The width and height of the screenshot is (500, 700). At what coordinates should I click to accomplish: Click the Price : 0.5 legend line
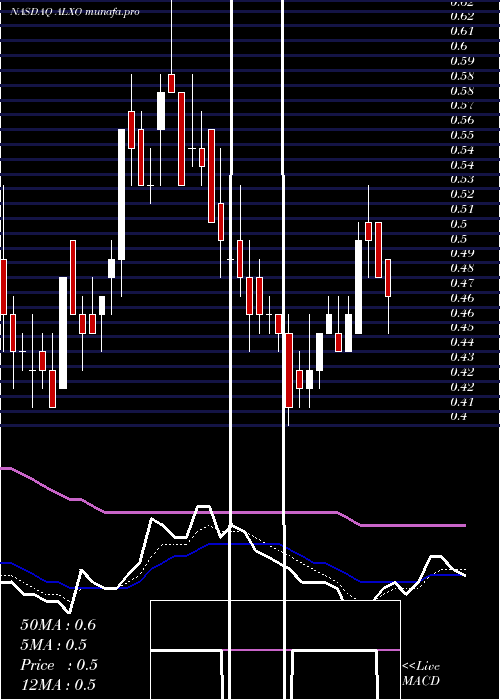59,665
